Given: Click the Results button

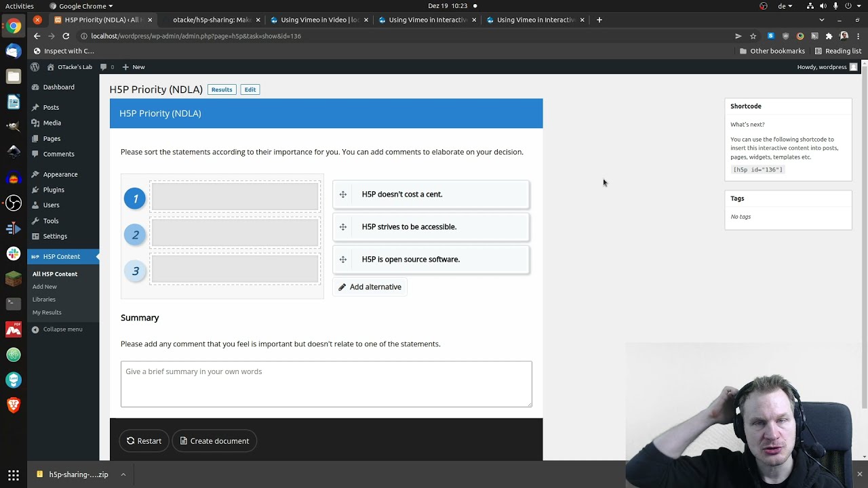Looking at the screenshot, I should [222, 89].
